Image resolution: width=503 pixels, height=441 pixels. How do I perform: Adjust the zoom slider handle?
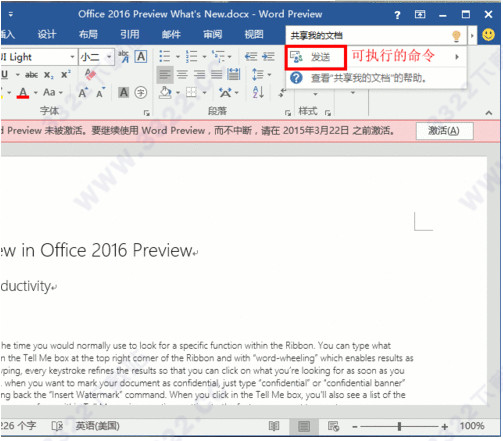[399, 426]
